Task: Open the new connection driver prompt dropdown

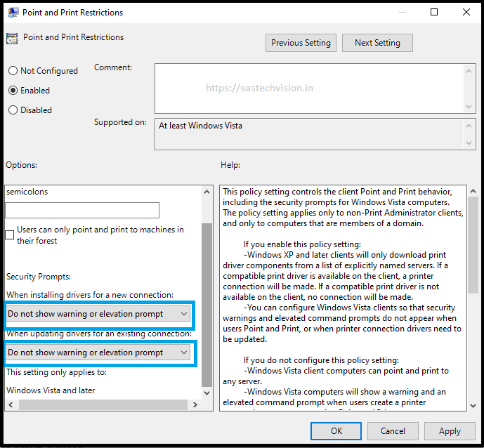Action: (98, 314)
